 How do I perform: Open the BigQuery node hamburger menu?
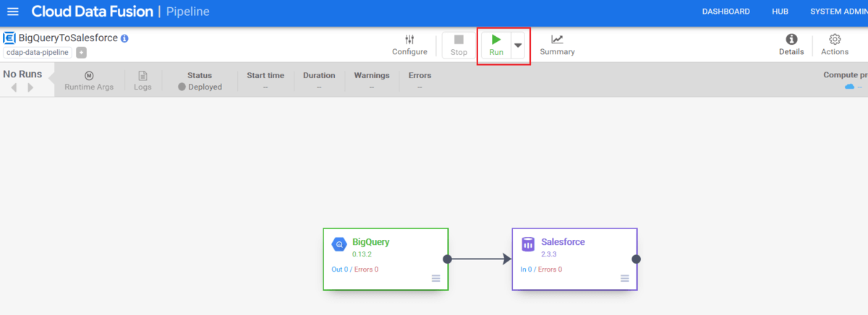435,279
